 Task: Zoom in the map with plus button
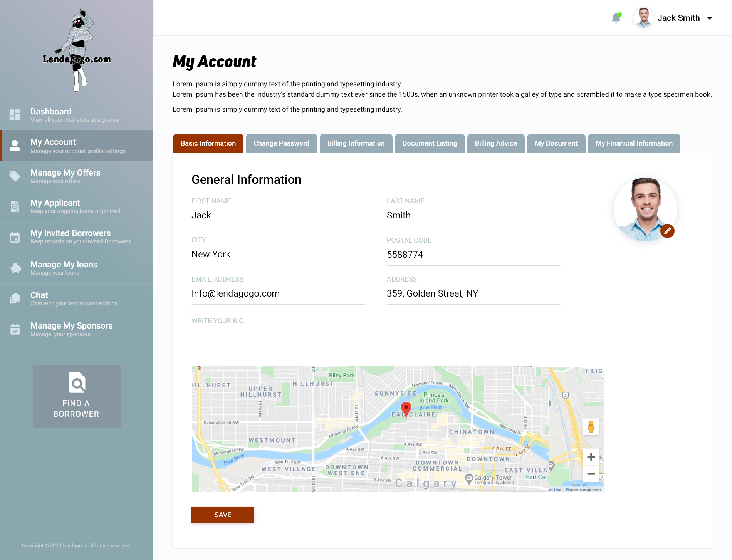pos(591,457)
